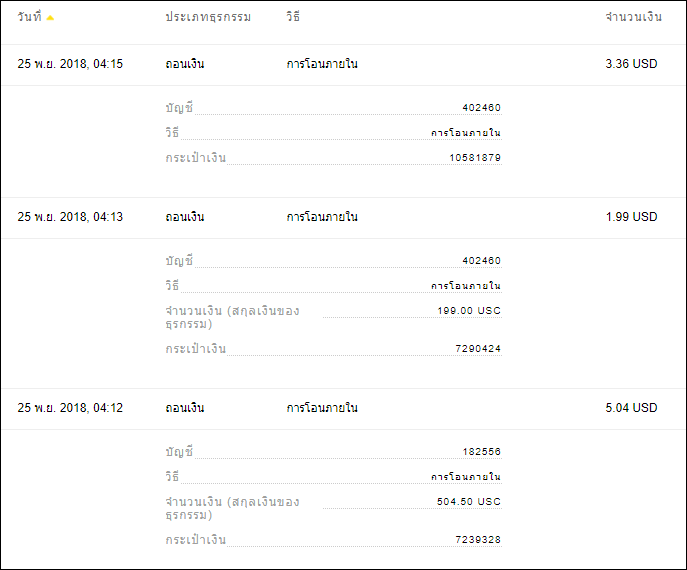
Task: Select the 5.04 USD amount
Action: click(631, 408)
